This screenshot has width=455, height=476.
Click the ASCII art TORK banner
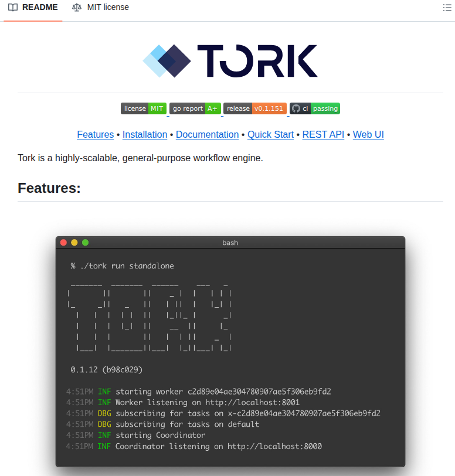point(150,318)
